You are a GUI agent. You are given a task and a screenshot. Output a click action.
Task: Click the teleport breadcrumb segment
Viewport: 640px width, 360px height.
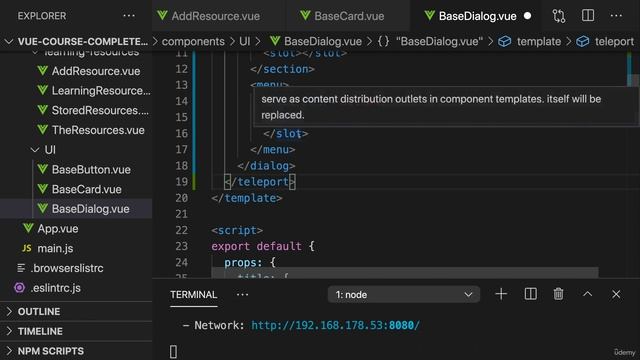point(614,41)
